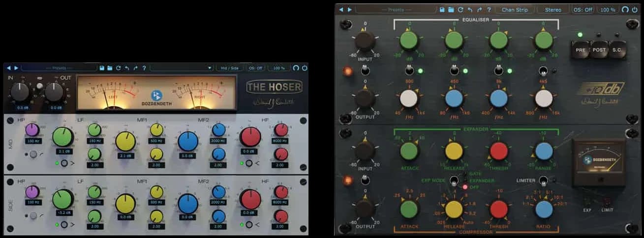This screenshot has width=644, height=238.
Task: Toggle MID HP filter button
Action: point(33,154)
